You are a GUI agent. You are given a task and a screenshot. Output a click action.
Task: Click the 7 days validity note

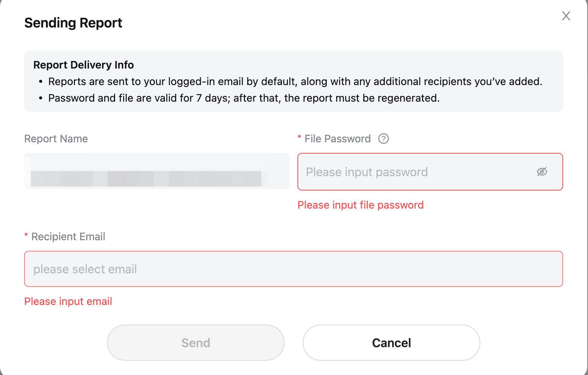click(244, 98)
